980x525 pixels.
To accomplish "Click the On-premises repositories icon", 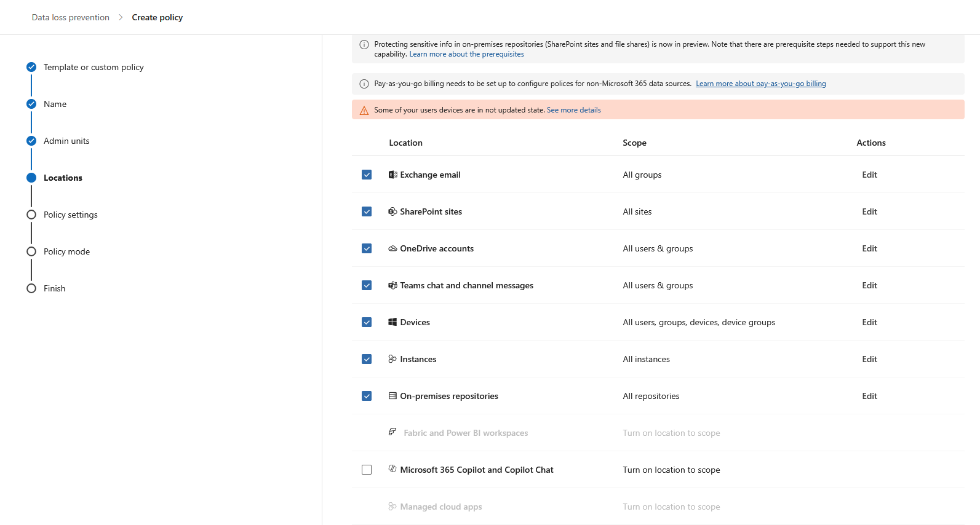I will pyautogui.click(x=392, y=396).
